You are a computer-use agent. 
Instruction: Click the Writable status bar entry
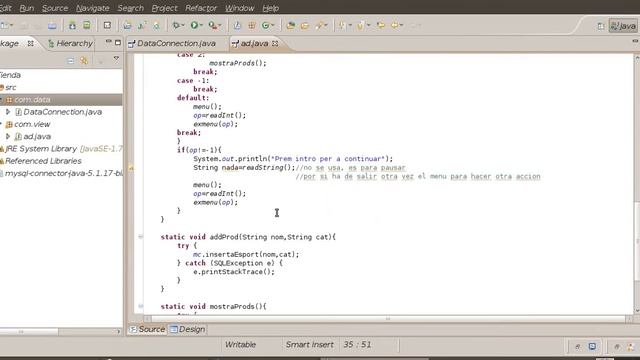[x=240, y=345]
